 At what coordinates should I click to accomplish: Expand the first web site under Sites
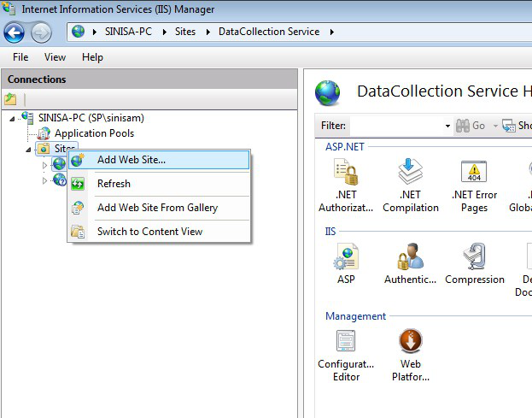pos(44,165)
